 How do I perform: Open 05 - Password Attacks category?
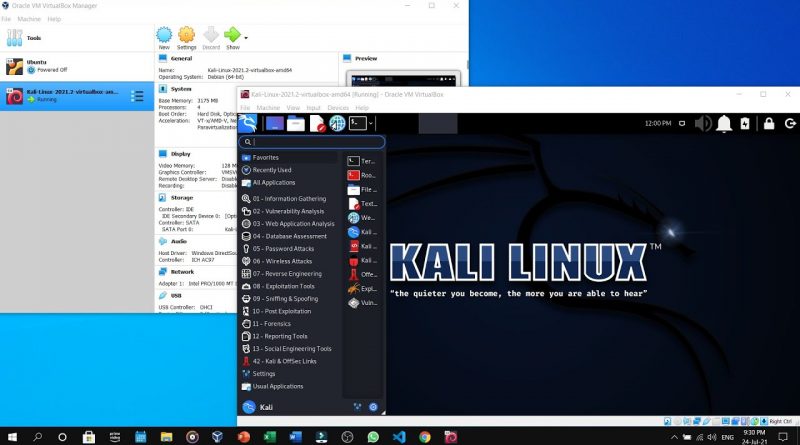[x=288, y=249]
